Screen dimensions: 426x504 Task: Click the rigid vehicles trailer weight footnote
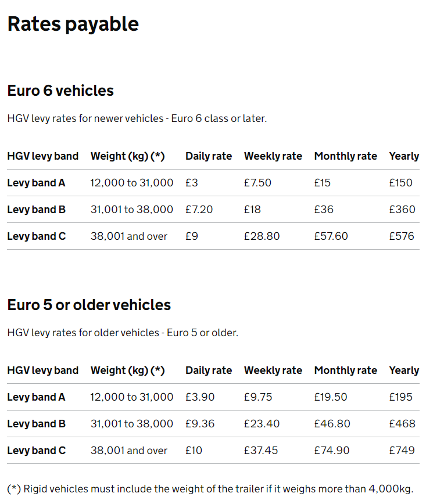click(x=210, y=488)
